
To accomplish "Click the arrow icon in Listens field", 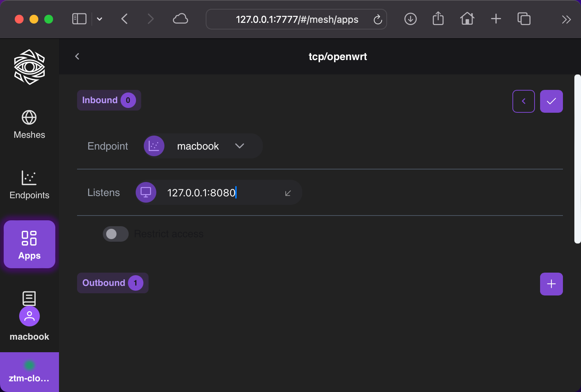I will coord(288,193).
